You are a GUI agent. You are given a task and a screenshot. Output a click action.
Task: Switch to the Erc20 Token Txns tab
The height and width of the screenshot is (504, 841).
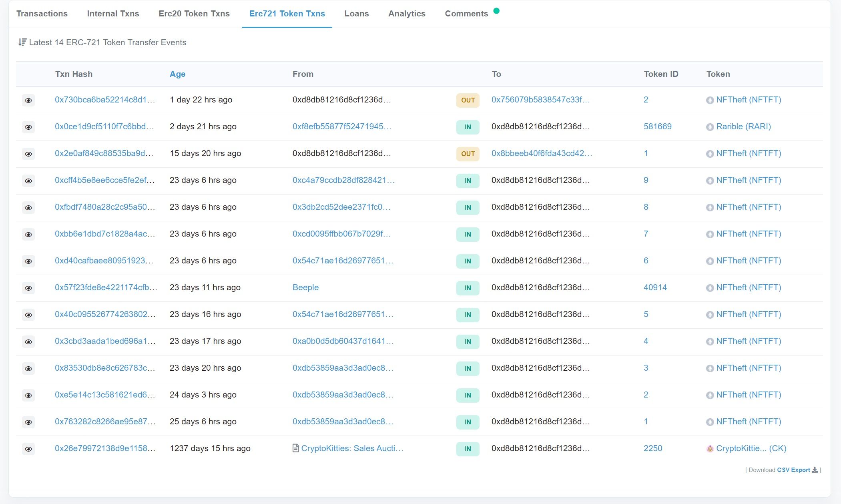pos(194,14)
